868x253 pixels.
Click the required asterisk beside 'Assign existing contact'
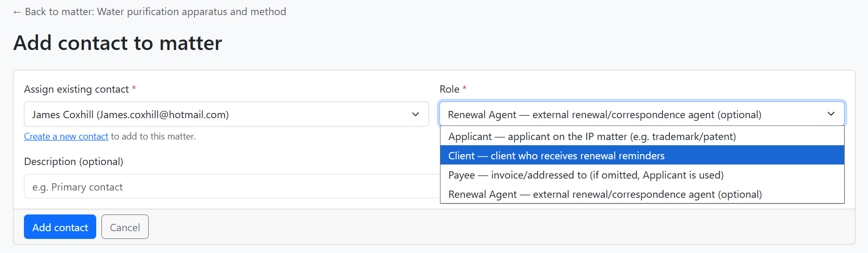point(134,88)
